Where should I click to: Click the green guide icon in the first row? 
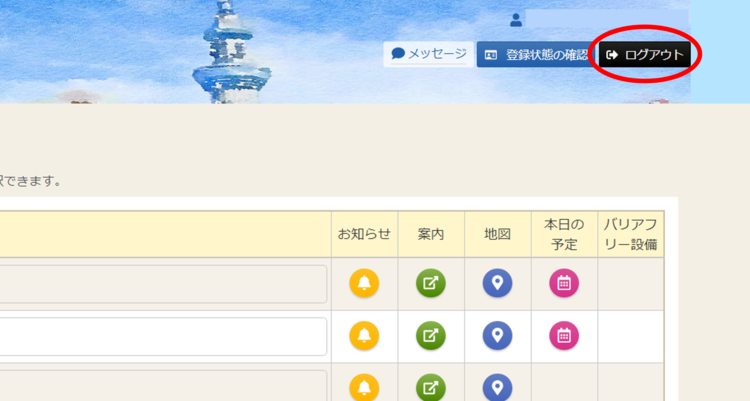pos(431,283)
